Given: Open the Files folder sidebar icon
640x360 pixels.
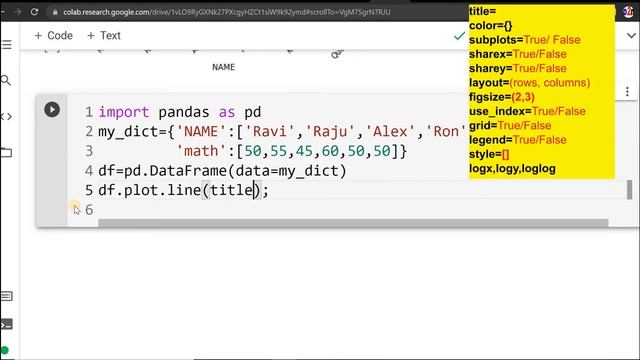Looking at the screenshot, I should point(6,153).
